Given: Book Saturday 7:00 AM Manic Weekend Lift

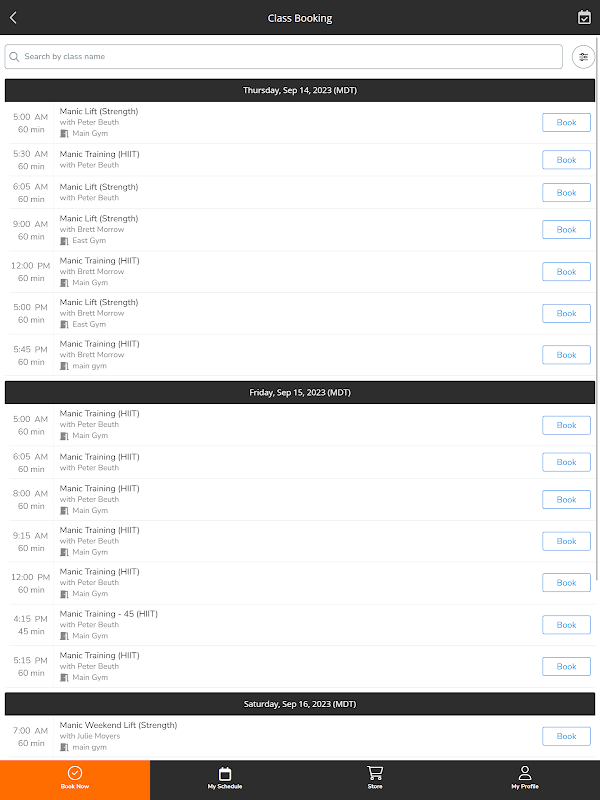Looking at the screenshot, I should pyautogui.click(x=566, y=736).
